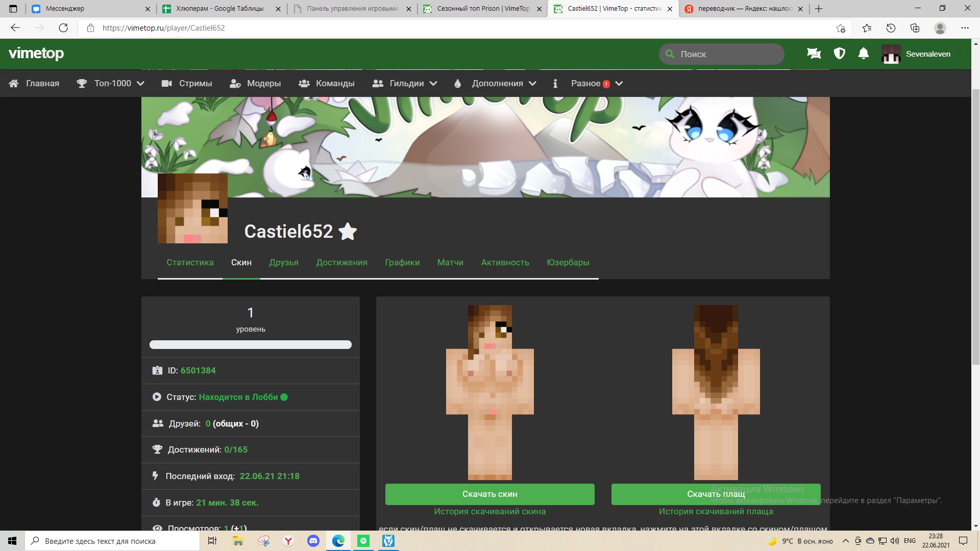The image size is (980, 551).
Task: Switch to Хлюперам Google Таблицы tab
Action: 220,9
